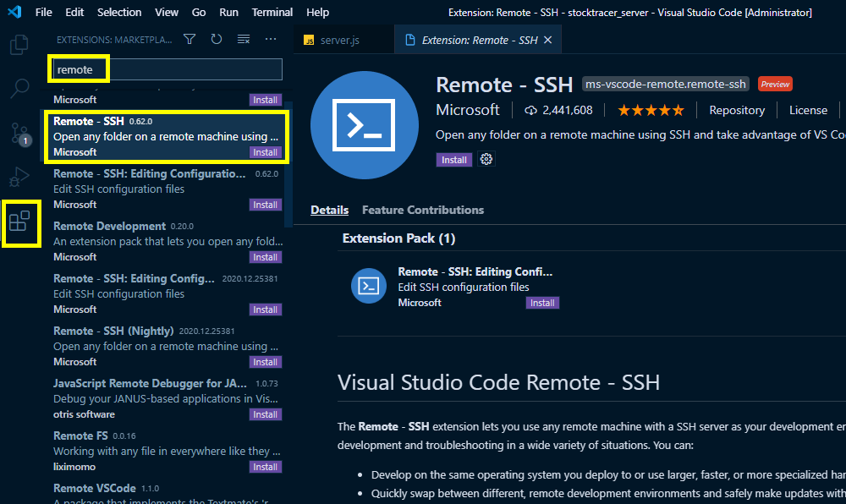Open the Run menu
Image resolution: width=846 pixels, height=504 pixels.
point(228,12)
